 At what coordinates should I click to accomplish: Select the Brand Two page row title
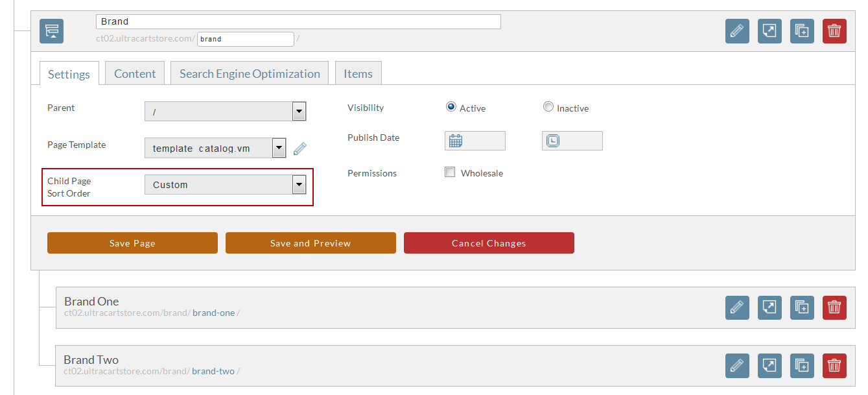pyautogui.click(x=91, y=360)
